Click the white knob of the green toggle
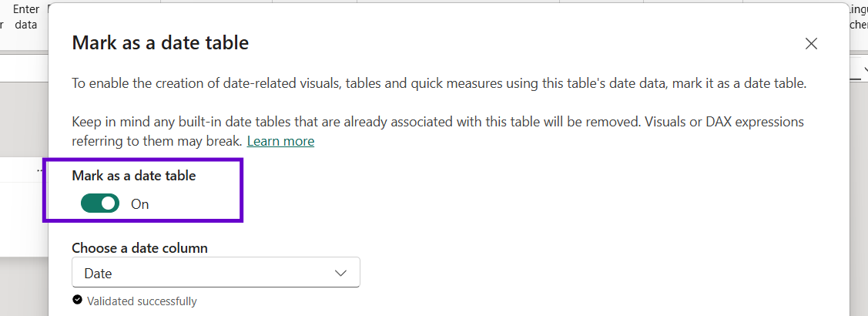Viewport: 868px width, 316px height. pyautogui.click(x=109, y=203)
